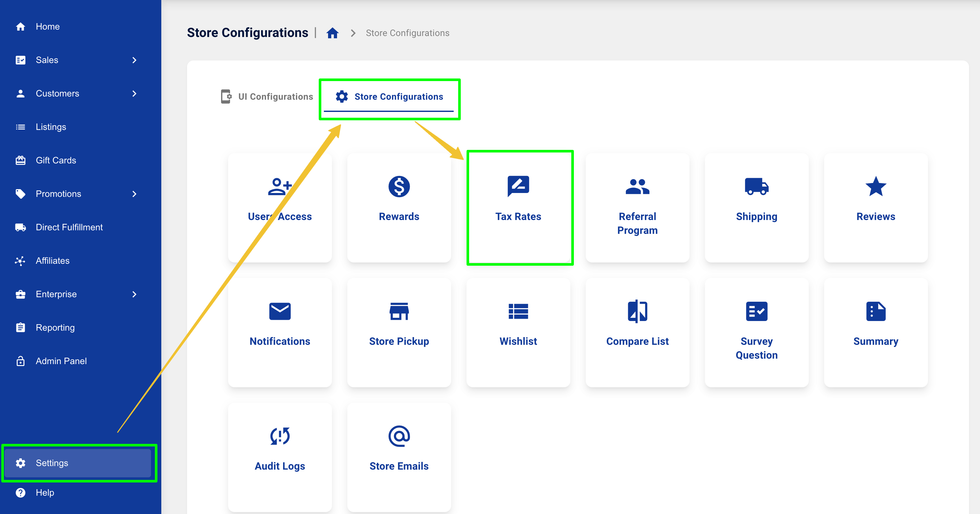The image size is (980, 514).
Task: Open the Notifications tile
Action: 280,332
